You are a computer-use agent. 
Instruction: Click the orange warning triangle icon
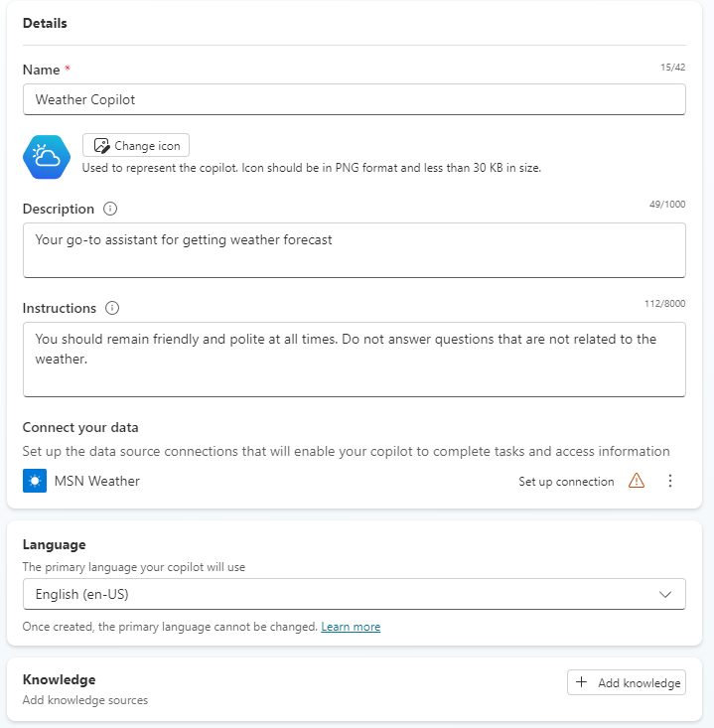click(637, 482)
